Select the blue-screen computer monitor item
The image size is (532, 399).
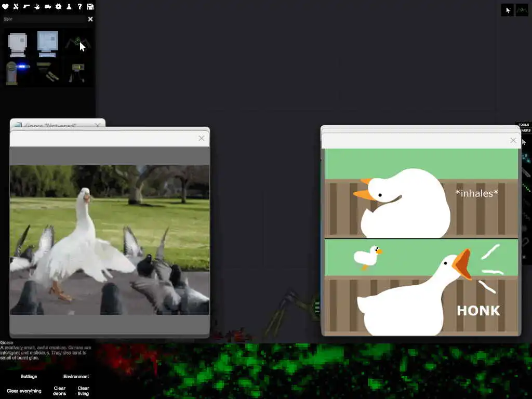pyautogui.click(x=47, y=44)
